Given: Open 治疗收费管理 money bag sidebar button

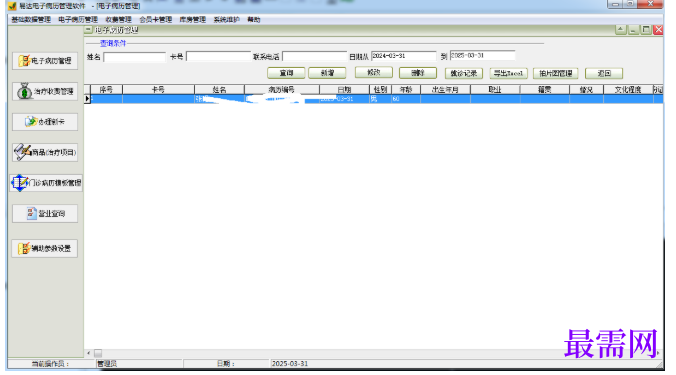Looking at the screenshot, I should 45,91.
